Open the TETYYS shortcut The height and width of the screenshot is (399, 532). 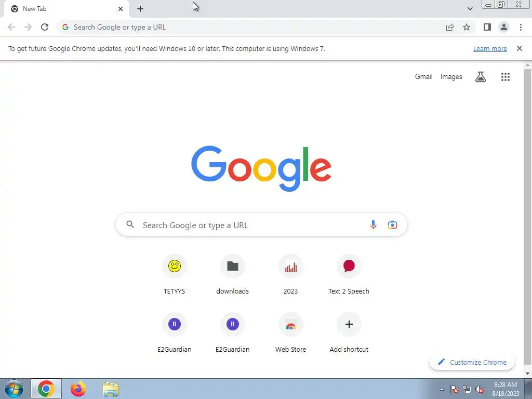(175, 274)
